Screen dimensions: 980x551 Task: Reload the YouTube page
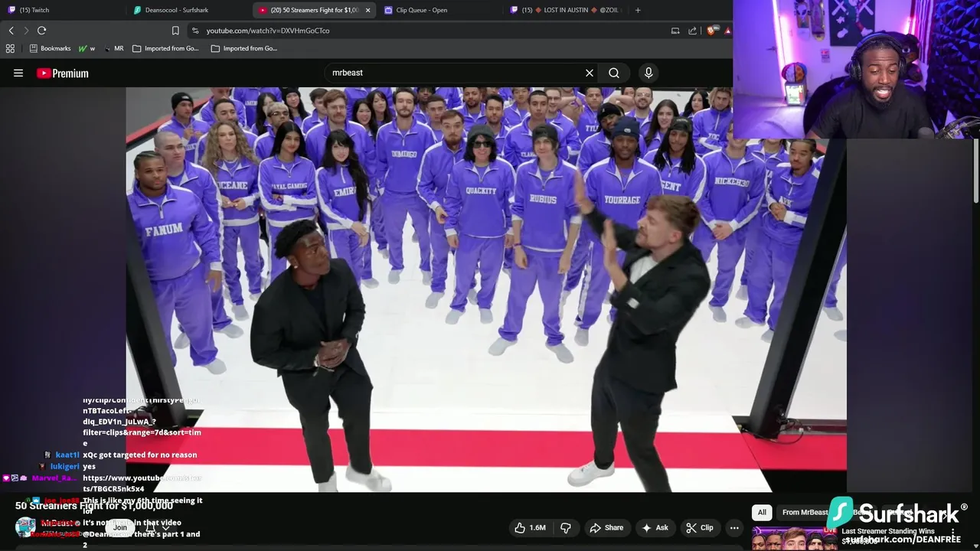pyautogui.click(x=41, y=31)
